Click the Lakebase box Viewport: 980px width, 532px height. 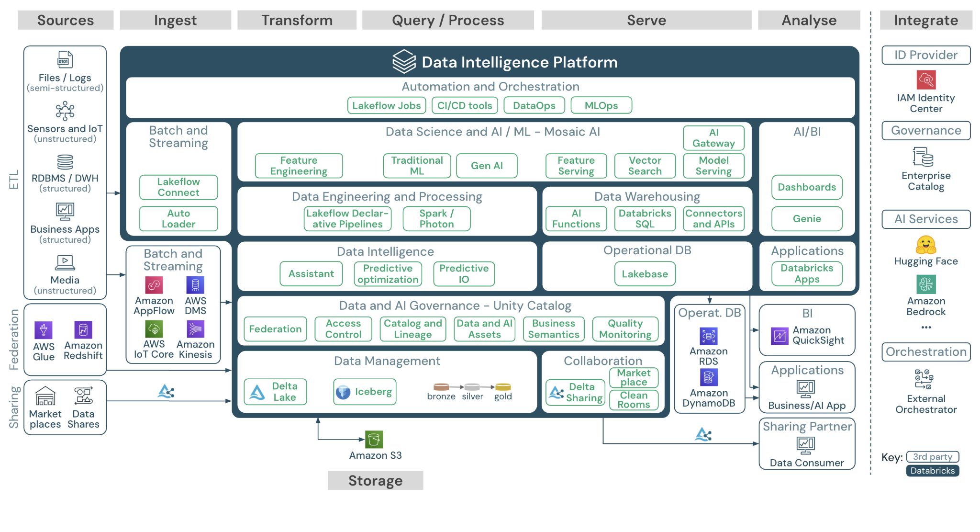pos(645,274)
